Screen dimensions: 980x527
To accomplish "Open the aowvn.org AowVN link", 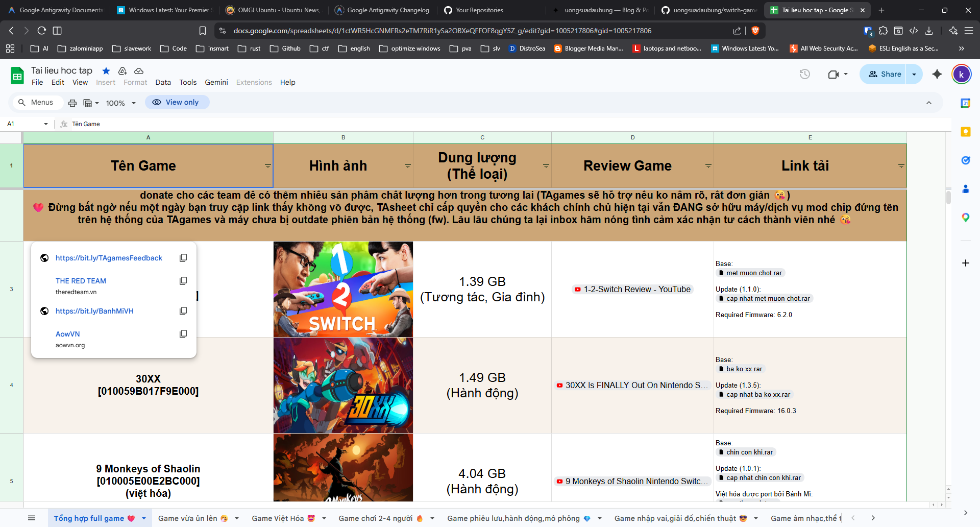I will pyautogui.click(x=68, y=334).
